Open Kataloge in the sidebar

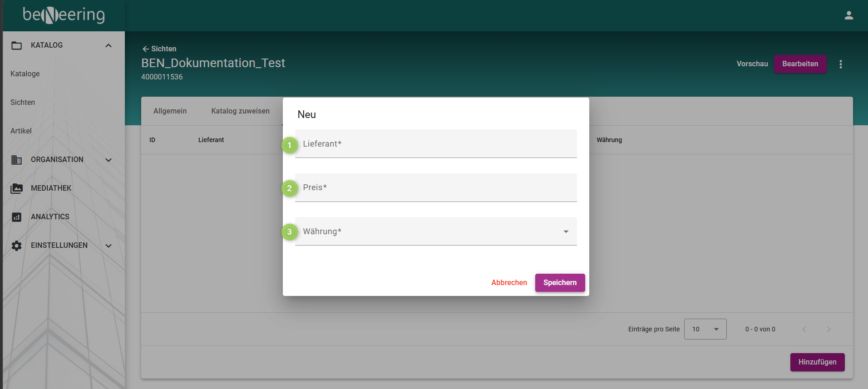click(x=25, y=74)
